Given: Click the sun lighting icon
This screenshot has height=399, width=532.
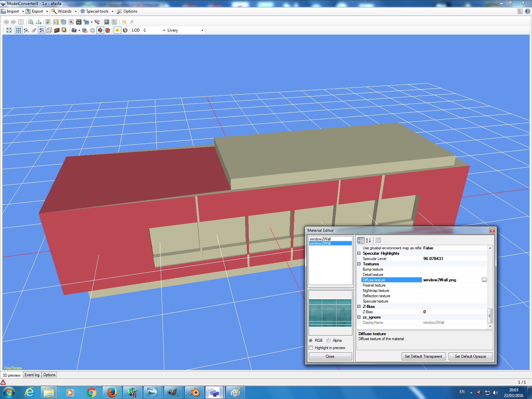Looking at the screenshot, I should tap(117, 30).
